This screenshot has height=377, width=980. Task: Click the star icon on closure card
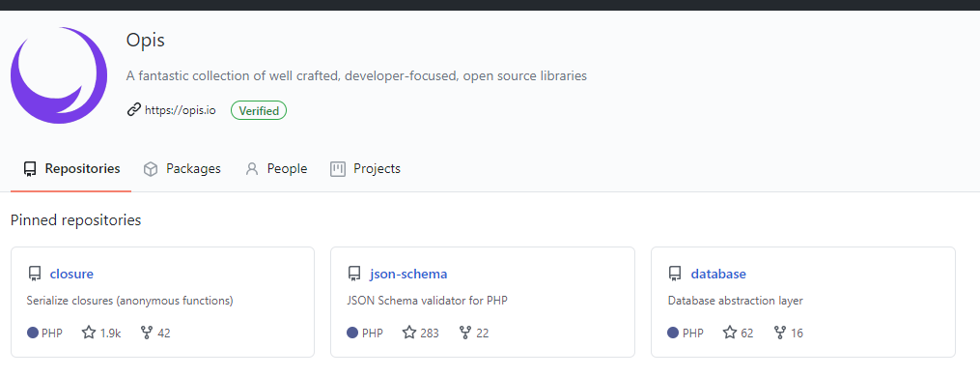coord(89,333)
